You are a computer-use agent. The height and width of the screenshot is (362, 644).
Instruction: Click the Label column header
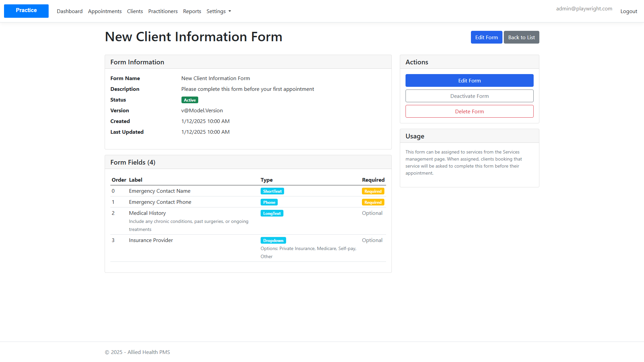[136, 180]
